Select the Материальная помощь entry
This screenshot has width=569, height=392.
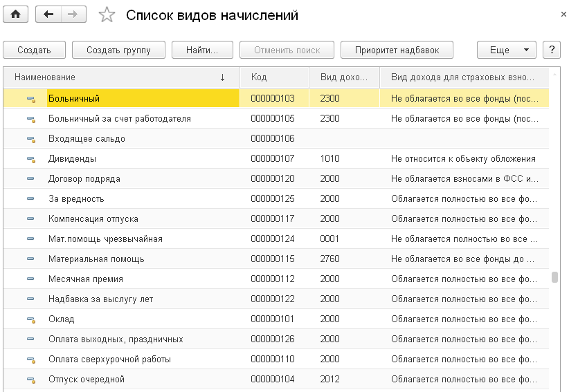click(x=96, y=259)
